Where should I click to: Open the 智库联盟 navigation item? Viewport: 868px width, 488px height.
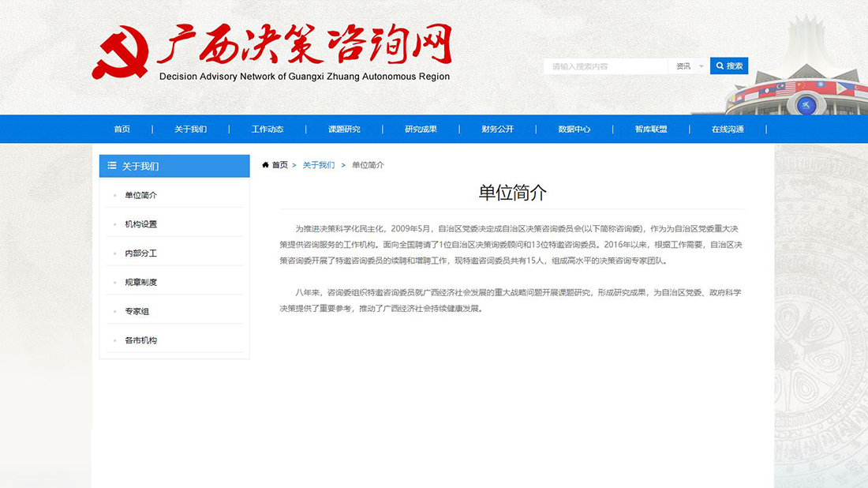point(651,129)
